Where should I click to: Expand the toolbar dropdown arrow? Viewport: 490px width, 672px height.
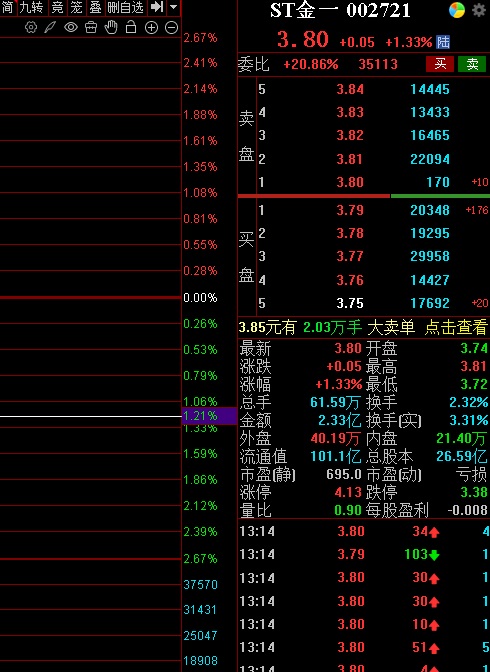[x=173, y=7]
